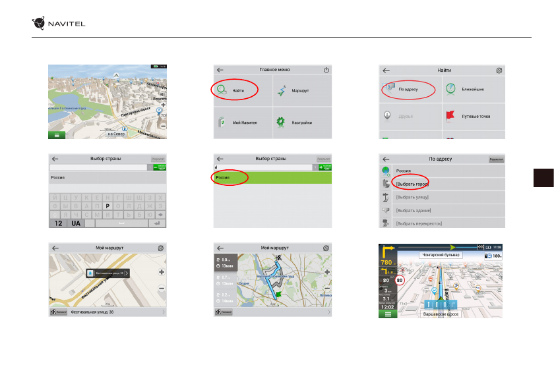Expand the Фестивальная улица, 38 bottom bar chevron
The image size is (554, 392).
point(164,312)
